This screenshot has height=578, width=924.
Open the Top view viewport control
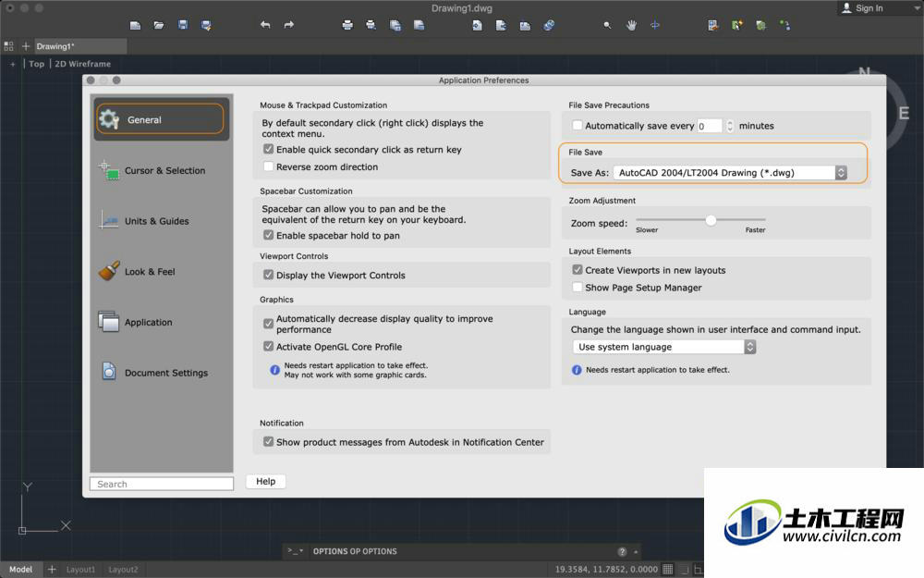pos(37,64)
